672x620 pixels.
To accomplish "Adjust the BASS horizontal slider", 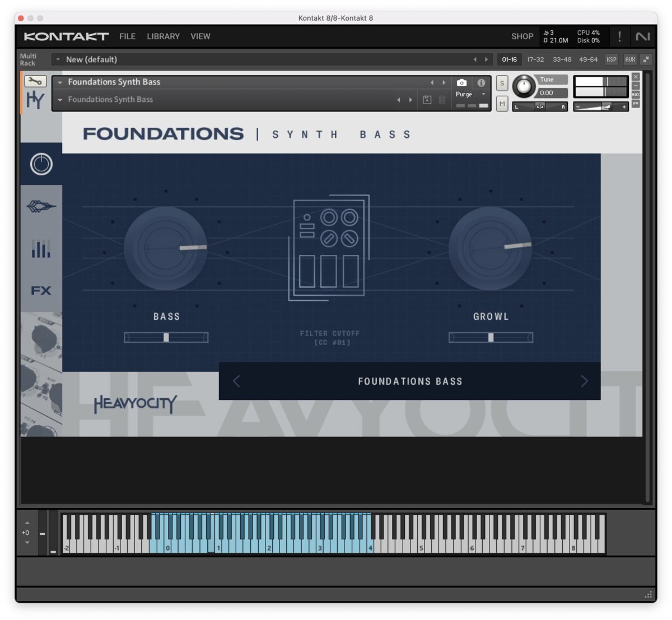I will coord(166,337).
